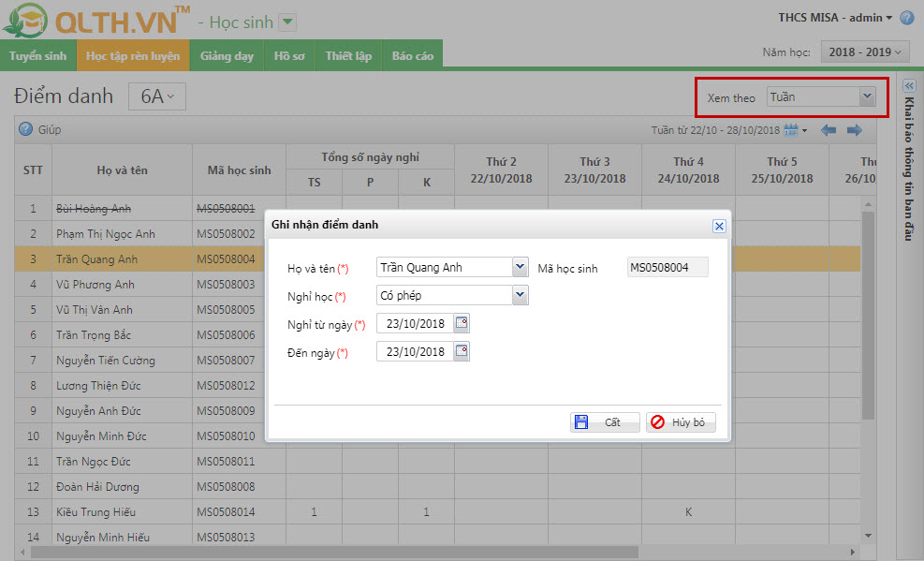Expand the Họ và tên dropdown
This screenshot has width=924, height=561.
(x=521, y=267)
